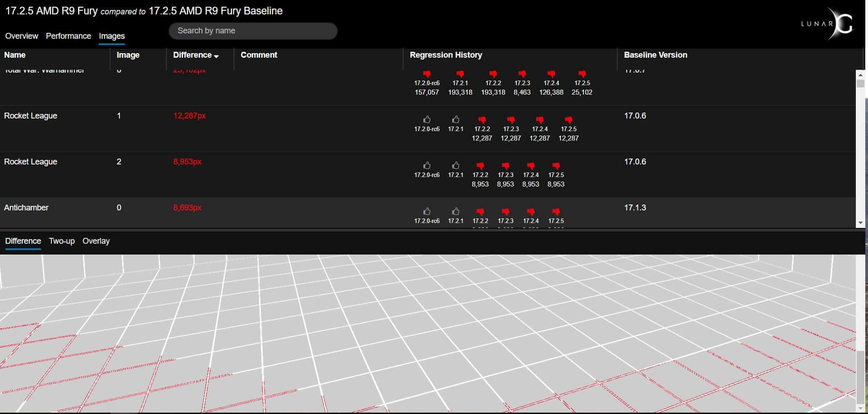Click Rocket League image 2 thumbs-down for 17.2.2
This screenshot has height=414, width=868.
click(480, 166)
